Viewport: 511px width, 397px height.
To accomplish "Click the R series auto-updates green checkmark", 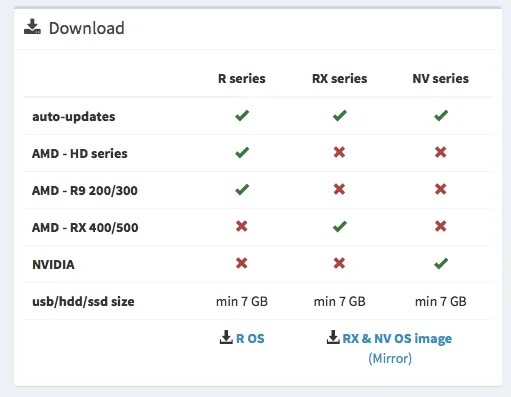I will (242, 116).
